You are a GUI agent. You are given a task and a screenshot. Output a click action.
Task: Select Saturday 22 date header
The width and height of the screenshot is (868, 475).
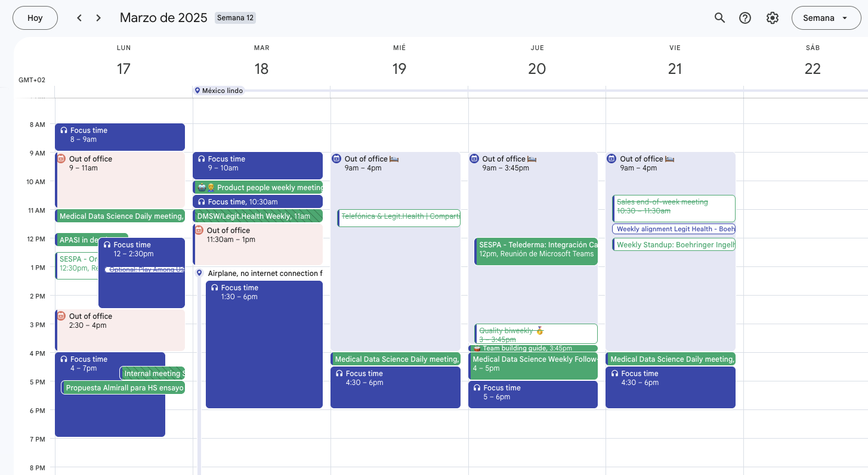[813, 69]
